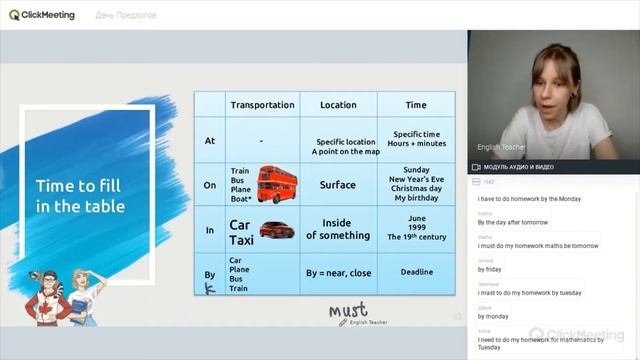Click the red double-decker bus image
The image size is (640, 360).
click(x=277, y=184)
